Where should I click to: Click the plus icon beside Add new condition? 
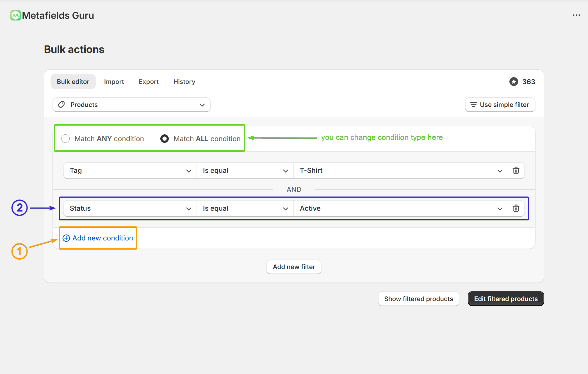tap(66, 238)
